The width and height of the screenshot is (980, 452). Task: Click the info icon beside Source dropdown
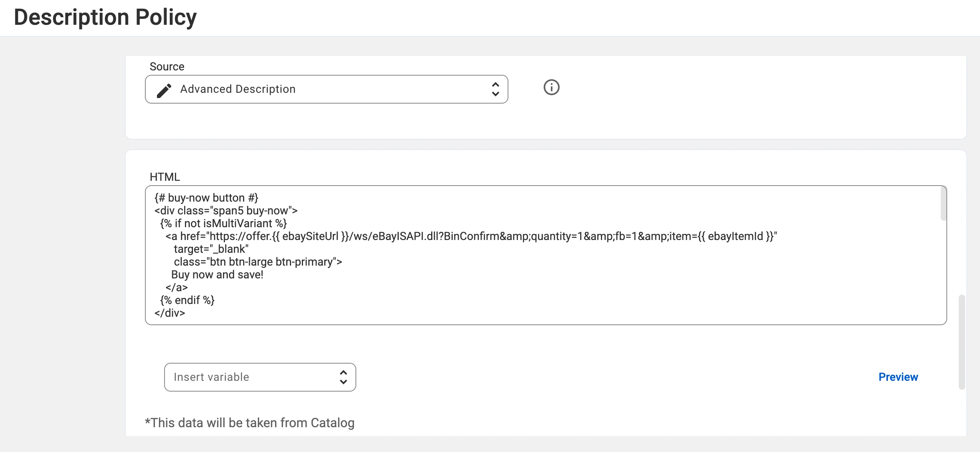click(x=551, y=87)
